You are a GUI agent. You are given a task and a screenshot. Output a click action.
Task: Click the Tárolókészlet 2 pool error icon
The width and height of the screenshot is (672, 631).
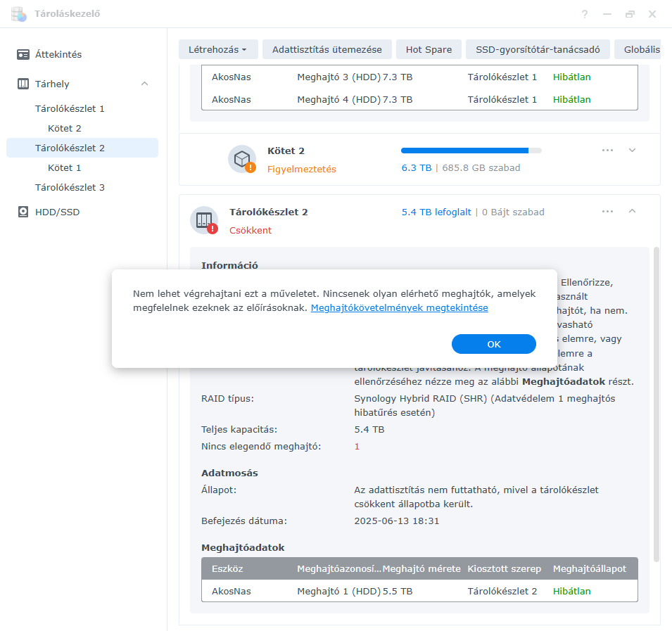point(204,220)
